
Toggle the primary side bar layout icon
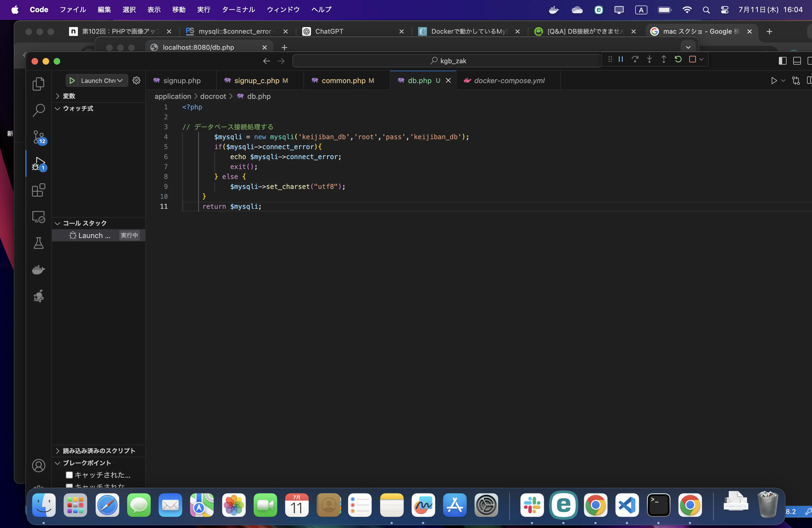[x=783, y=61]
